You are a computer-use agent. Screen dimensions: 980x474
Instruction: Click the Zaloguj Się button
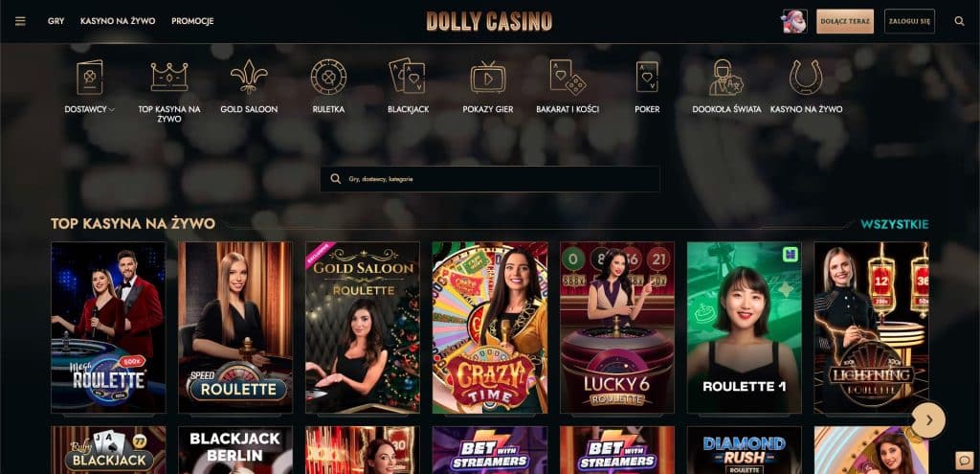click(909, 21)
